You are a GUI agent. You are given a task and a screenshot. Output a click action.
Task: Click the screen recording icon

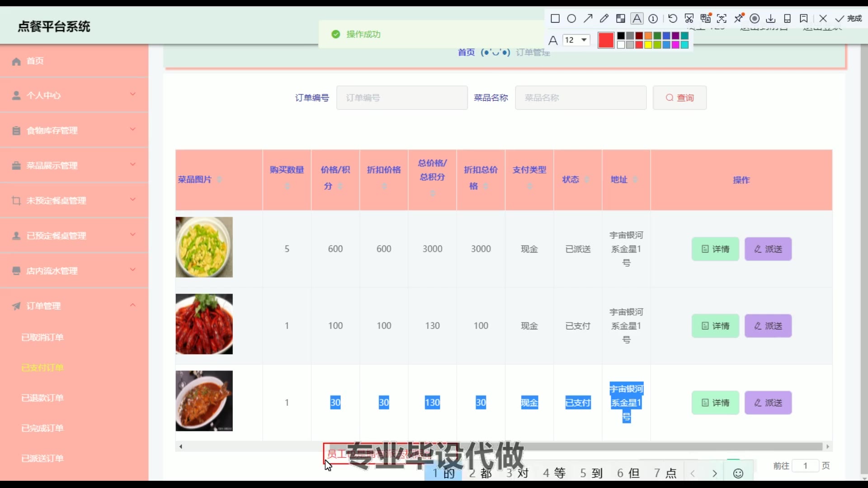pos(755,19)
